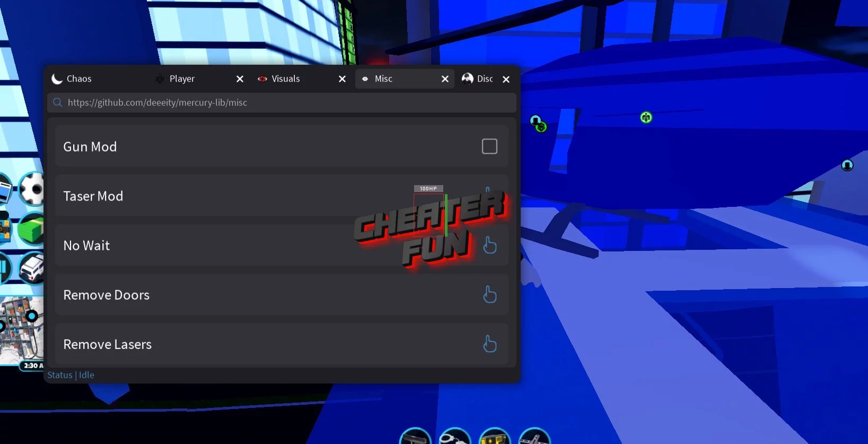Click the Gun Mod label

90,146
